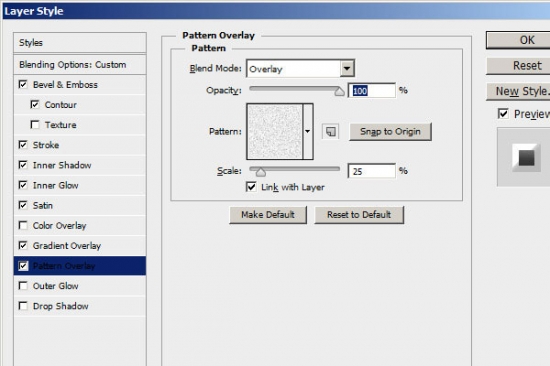The height and width of the screenshot is (366, 550).
Task: Click the OK button
Action: [518, 40]
